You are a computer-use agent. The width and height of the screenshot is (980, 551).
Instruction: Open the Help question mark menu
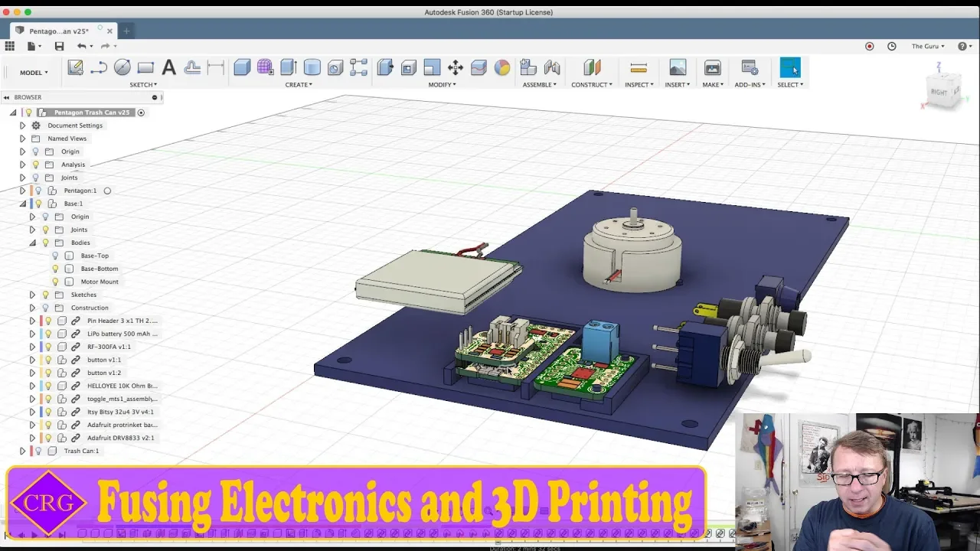(x=963, y=46)
